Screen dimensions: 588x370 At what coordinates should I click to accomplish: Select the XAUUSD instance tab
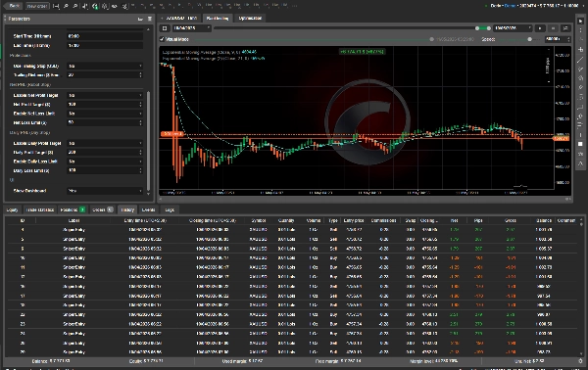[x=180, y=18]
